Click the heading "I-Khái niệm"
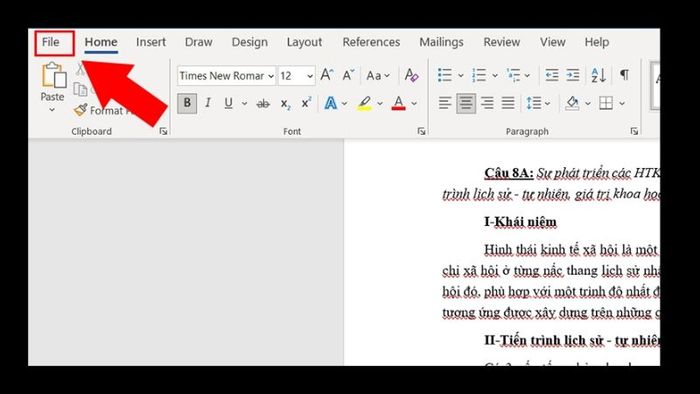The width and height of the screenshot is (700, 394). (521, 222)
